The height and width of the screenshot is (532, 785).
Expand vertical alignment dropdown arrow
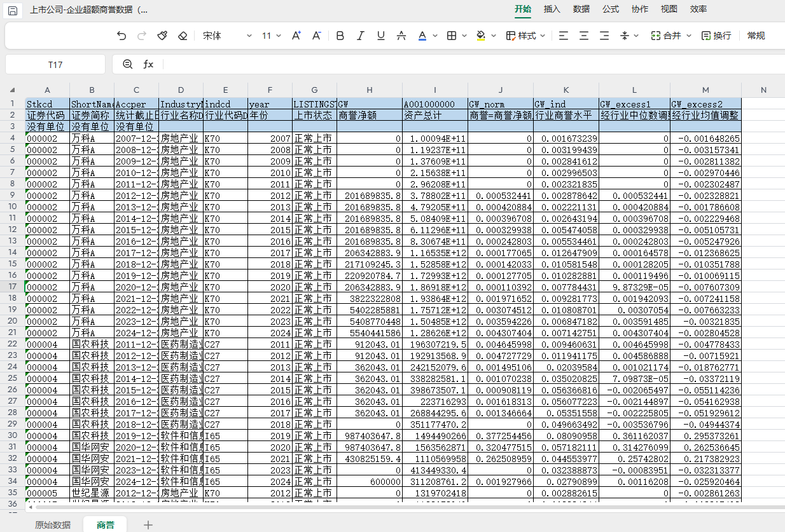tap(637, 36)
